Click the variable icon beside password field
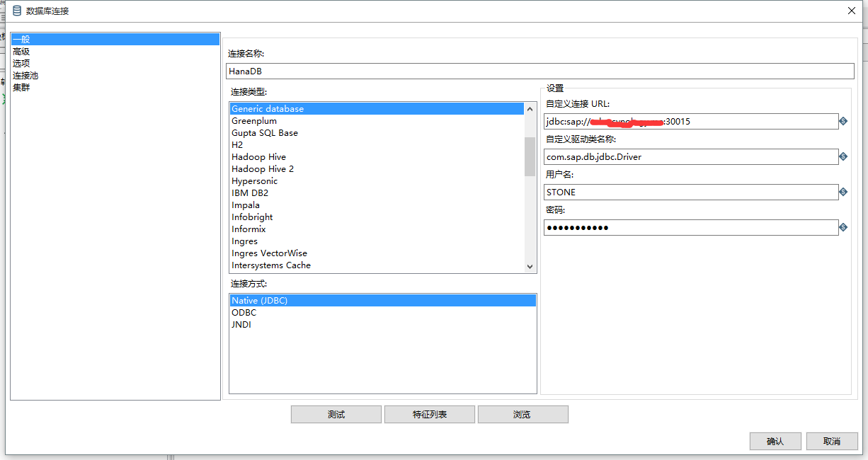Viewport: 868px width, 460px height. point(843,227)
